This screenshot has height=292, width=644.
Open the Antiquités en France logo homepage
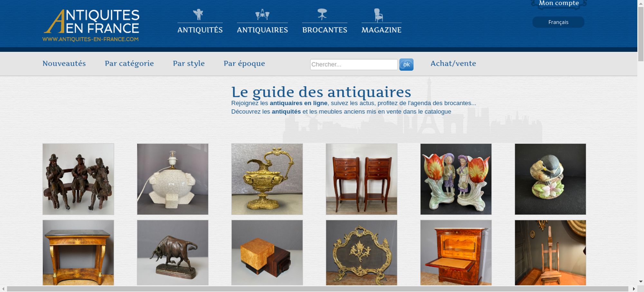91,25
